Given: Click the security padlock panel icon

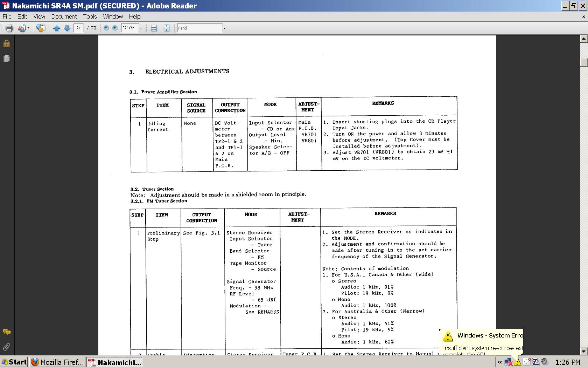Looking at the screenshot, I should pyautogui.click(x=7, y=43).
